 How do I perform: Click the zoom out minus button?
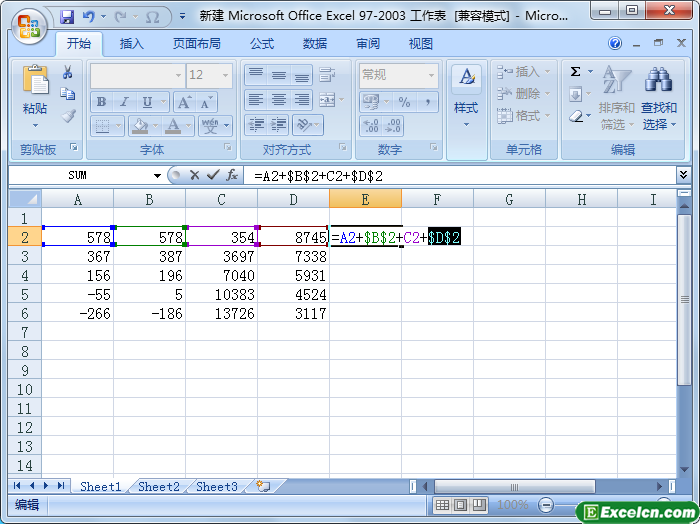click(546, 505)
